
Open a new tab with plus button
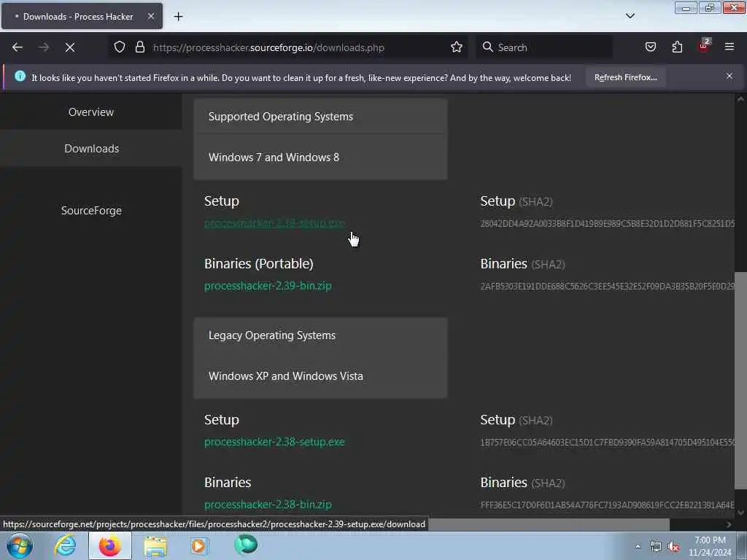pyautogui.click(x=178, y=17)
